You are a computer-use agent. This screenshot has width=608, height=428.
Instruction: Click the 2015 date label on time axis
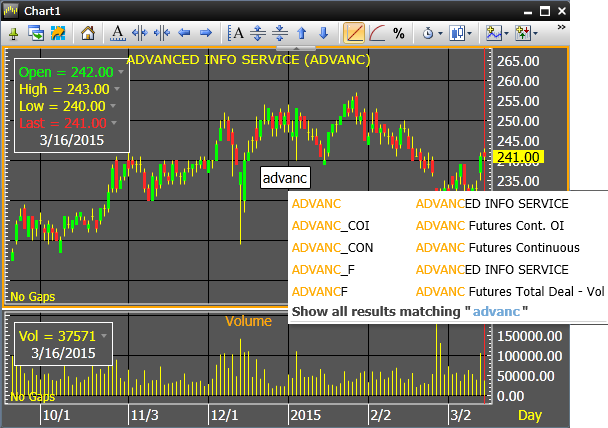click(x=306, y=415)
